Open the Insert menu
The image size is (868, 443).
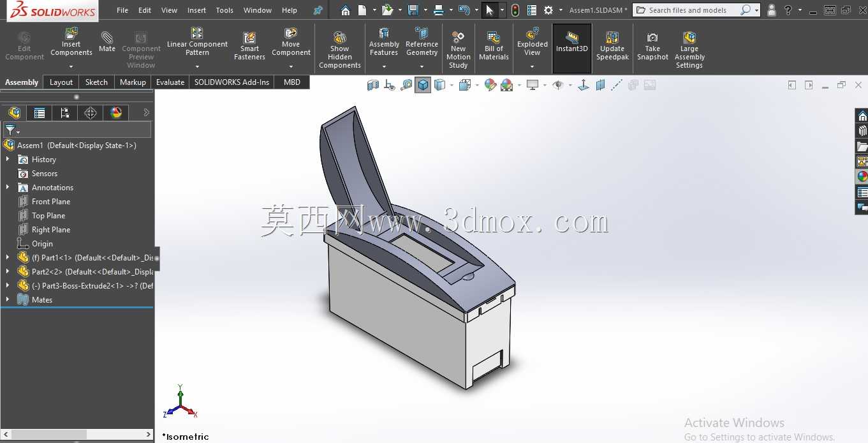pyautogui.click(x=196, y=10)
